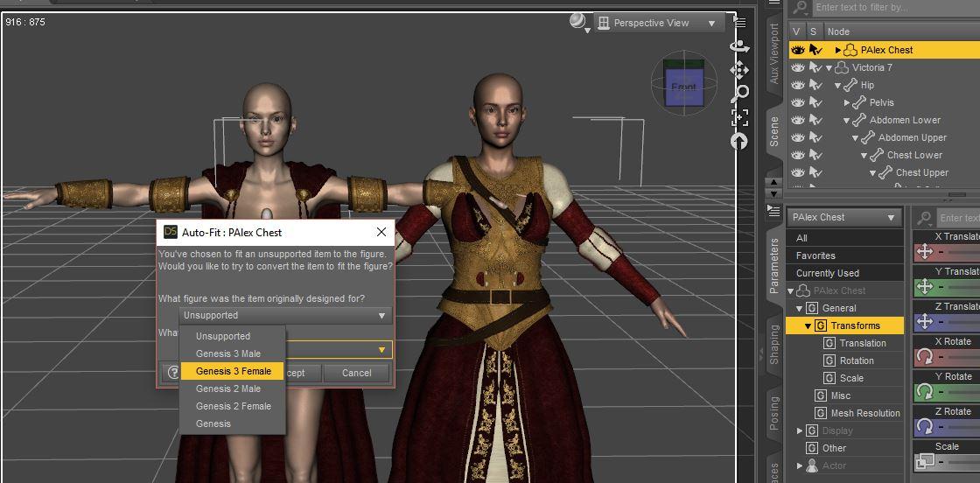980x483 pixels.
Task: Click the X Translate move icon
Action: pos(924,252)
